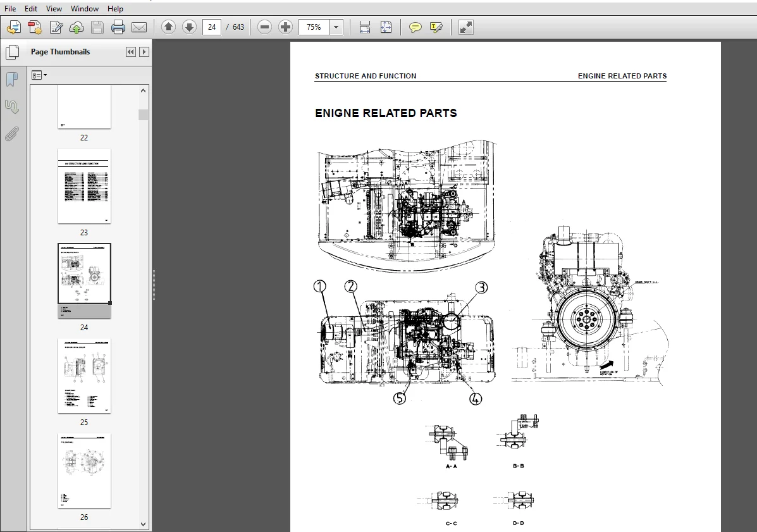
Task: Click the total page count '643'
Action: click(x=238, y=27)
